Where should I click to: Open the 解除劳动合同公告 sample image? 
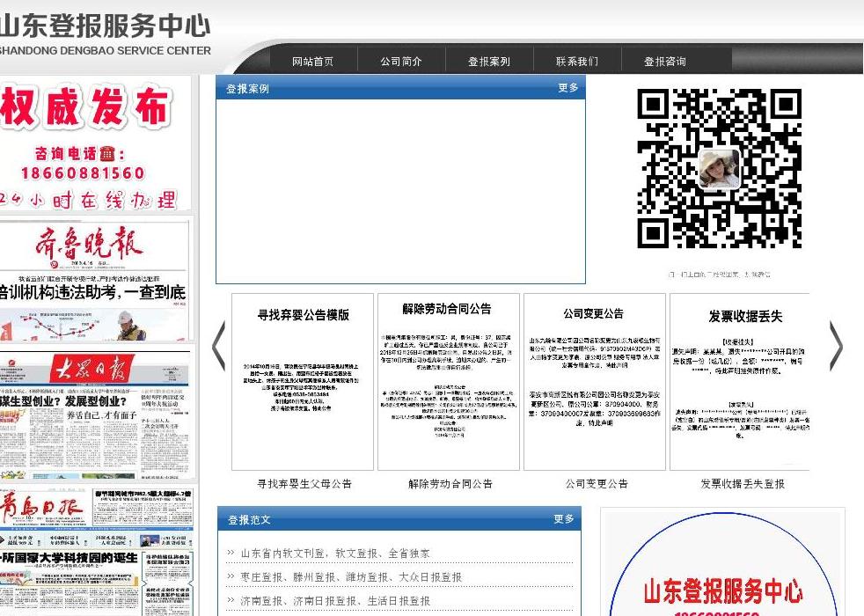point(449,382)
